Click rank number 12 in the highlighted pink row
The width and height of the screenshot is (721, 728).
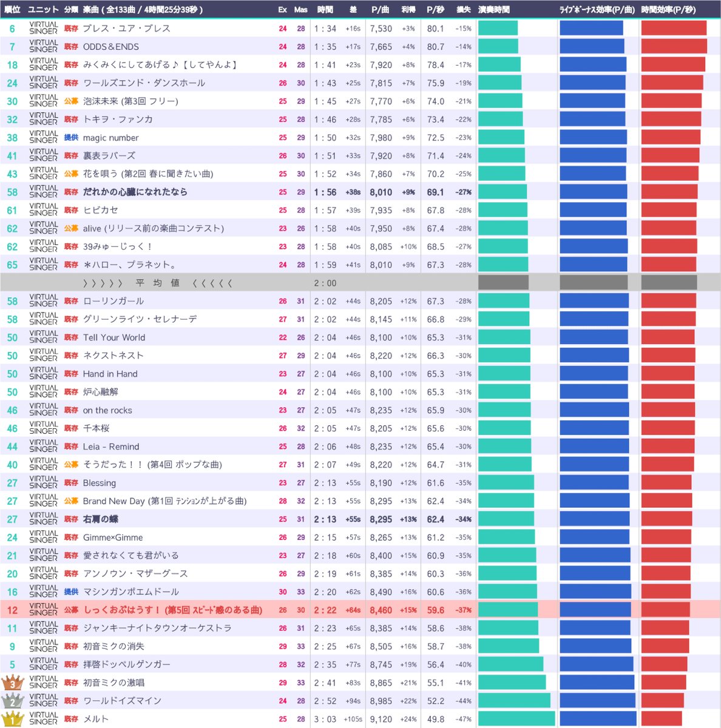12,610
